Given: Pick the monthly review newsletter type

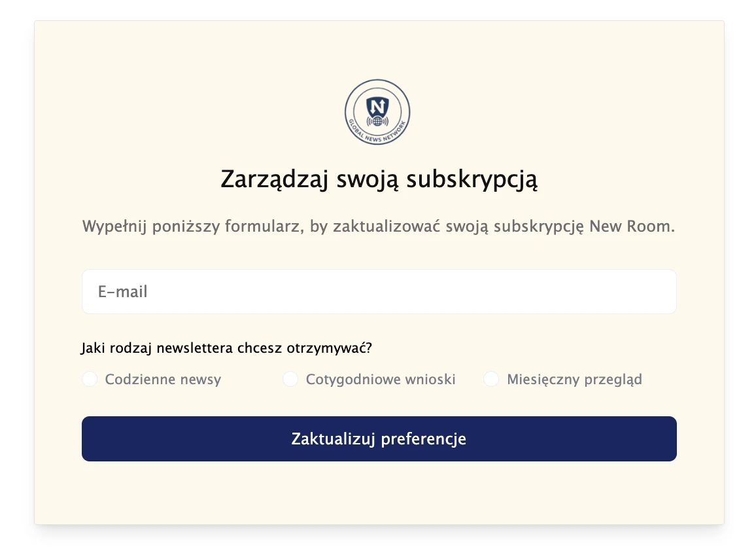Looking at the screenshot, I should (491, 379).
